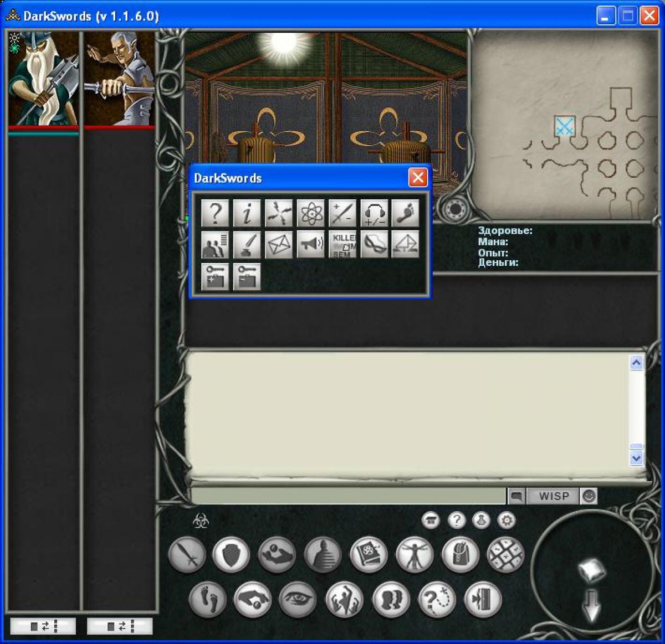Minimize the DarkSwords main window

coord(606,16)
